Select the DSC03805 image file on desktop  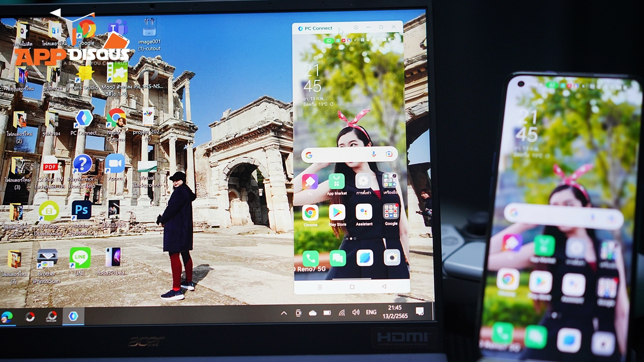pos(114,214)
